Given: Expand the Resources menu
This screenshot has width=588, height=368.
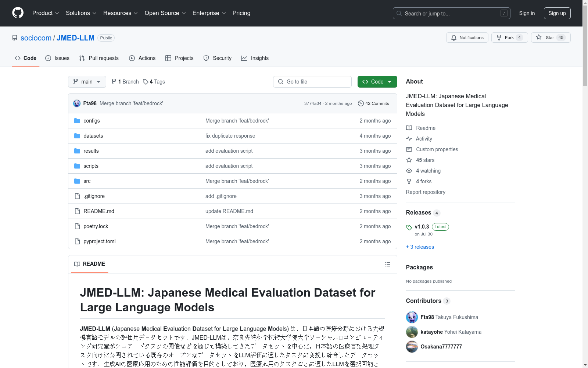Looking at the screenshot, I should [x=120, y=13].
